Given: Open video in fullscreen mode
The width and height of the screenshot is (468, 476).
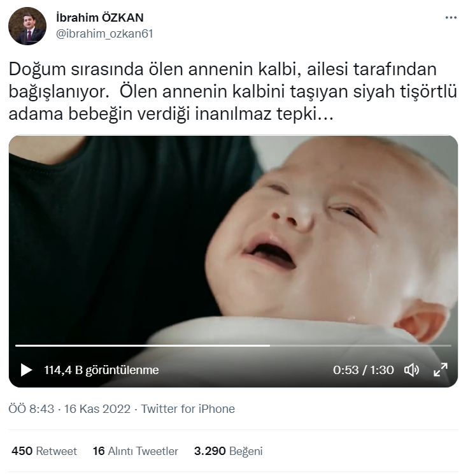Looking at the screenshot, I should pyautogui.click(x=441, y=370).
